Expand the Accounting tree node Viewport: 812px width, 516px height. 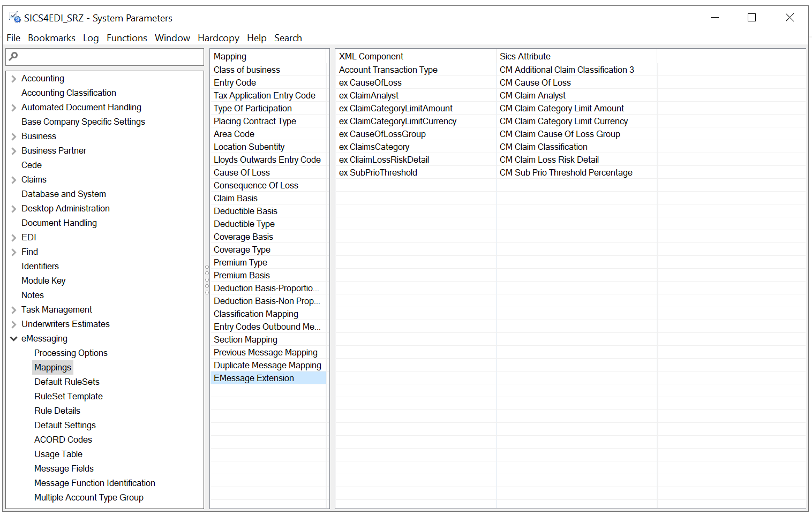(x=13, y=78)
